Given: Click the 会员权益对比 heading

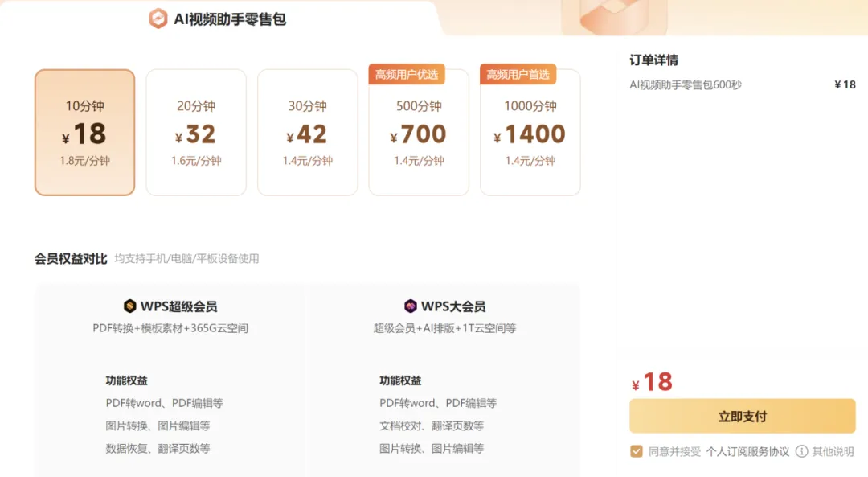Looking at the screenshot, I should pyautogui.click(x=71, y=259).
